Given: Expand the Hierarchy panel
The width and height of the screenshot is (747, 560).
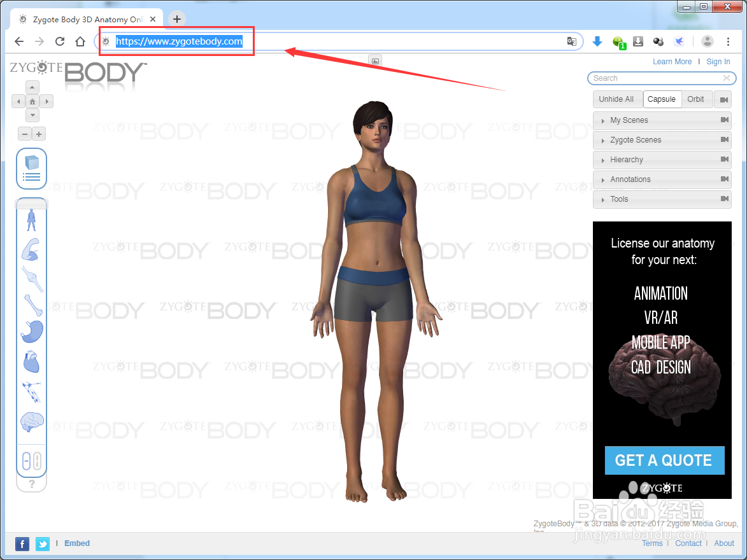Looking at the screenshot, I should (662, 160).
